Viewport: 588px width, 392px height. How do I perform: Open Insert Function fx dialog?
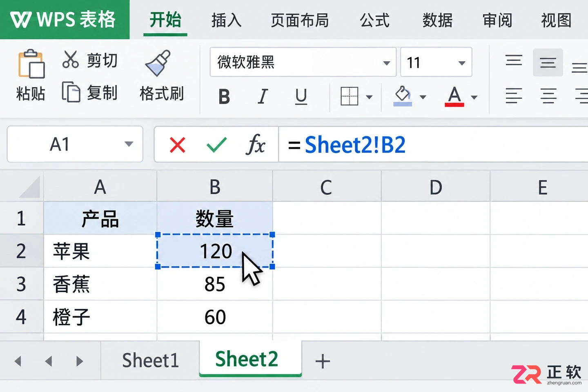256,144
